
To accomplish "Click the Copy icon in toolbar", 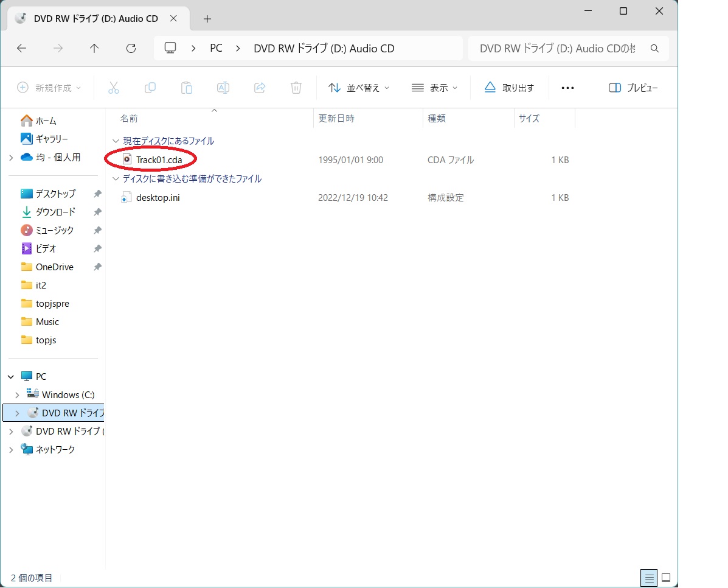I will [150, 88].
